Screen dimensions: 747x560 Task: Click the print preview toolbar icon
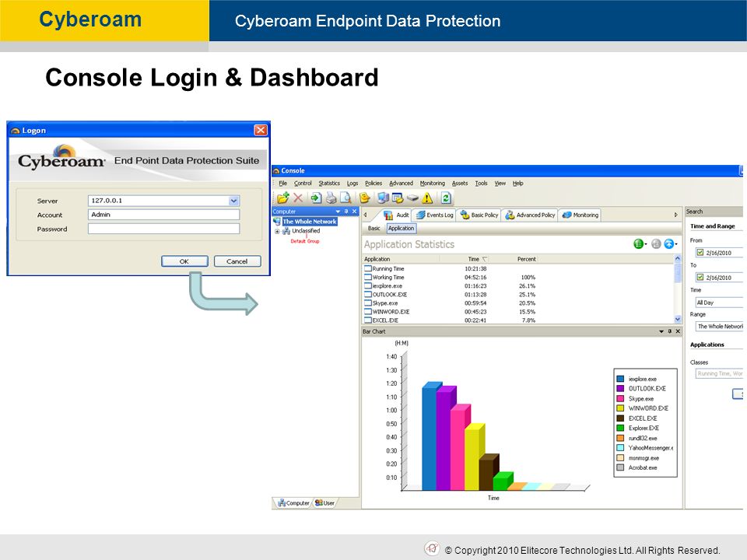pyautogui.click(x=345, y=198)
